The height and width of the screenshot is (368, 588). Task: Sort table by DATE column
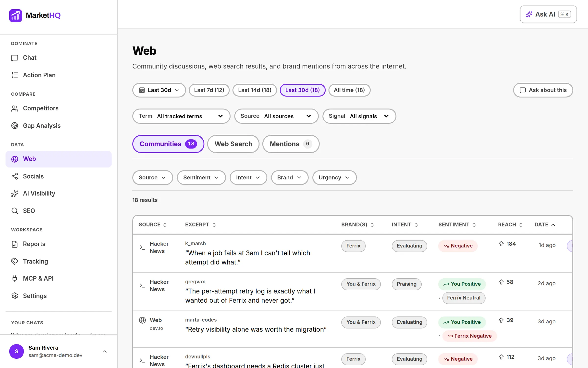point(545,224)
